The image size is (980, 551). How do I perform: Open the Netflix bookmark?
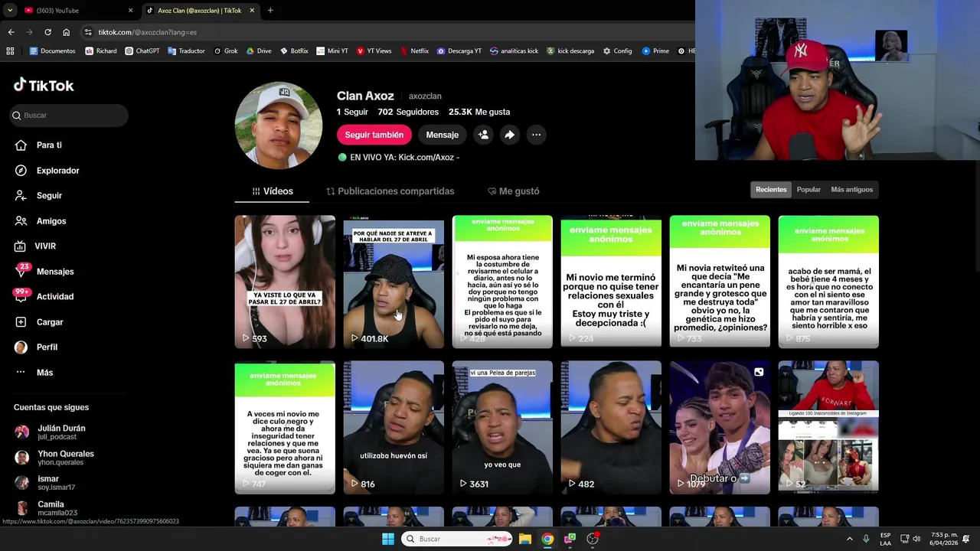pos(414,51)
